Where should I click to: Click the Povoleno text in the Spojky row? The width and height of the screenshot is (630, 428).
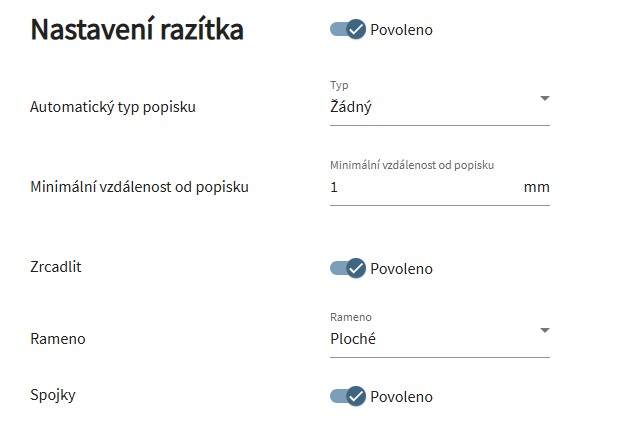click(401, 396)
